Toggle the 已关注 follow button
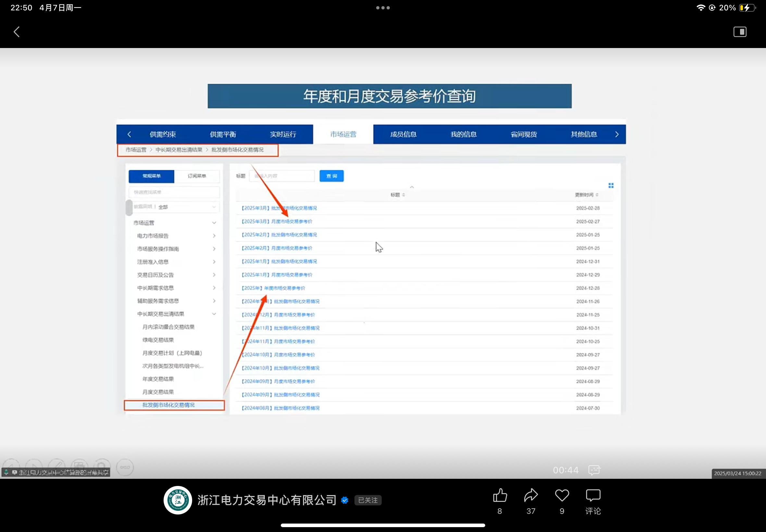766x532 pixels. click(x=367, y=500)
